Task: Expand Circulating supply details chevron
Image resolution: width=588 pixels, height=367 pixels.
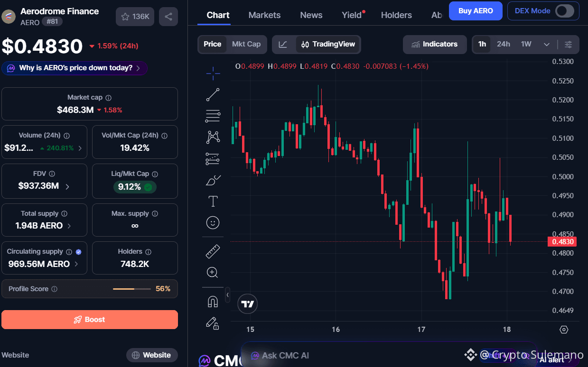Action: (x=76, y=264)
